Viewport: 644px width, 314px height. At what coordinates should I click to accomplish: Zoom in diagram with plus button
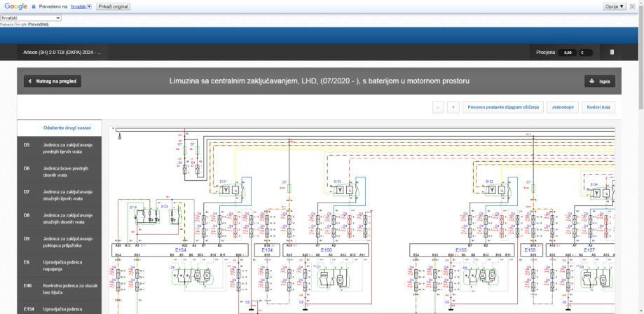[x=453, y=107]
